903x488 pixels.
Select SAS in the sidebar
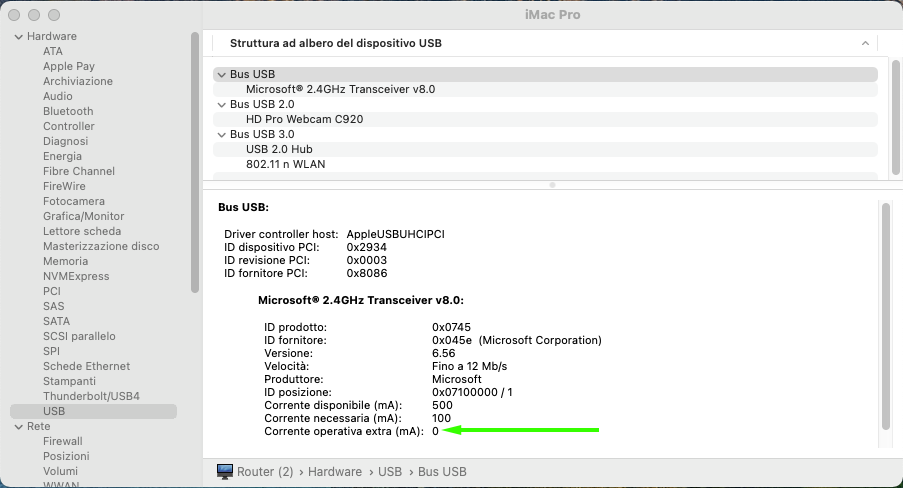[54, 306]
